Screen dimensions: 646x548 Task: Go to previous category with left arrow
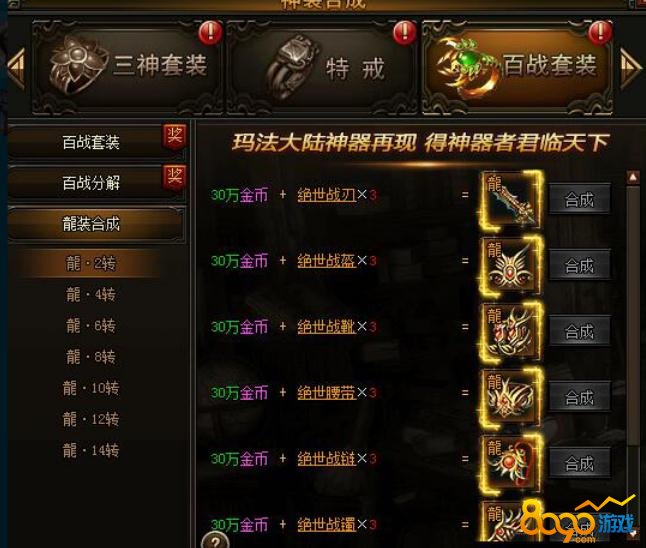16,68
